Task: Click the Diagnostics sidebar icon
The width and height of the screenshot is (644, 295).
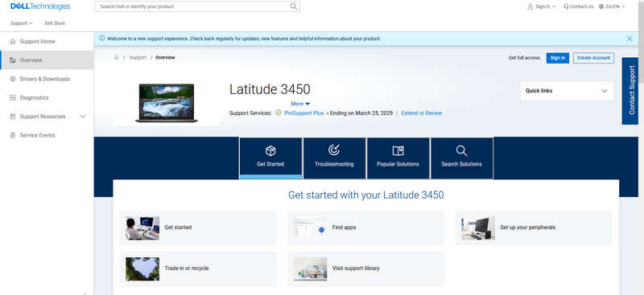Action: click(13, 97)
